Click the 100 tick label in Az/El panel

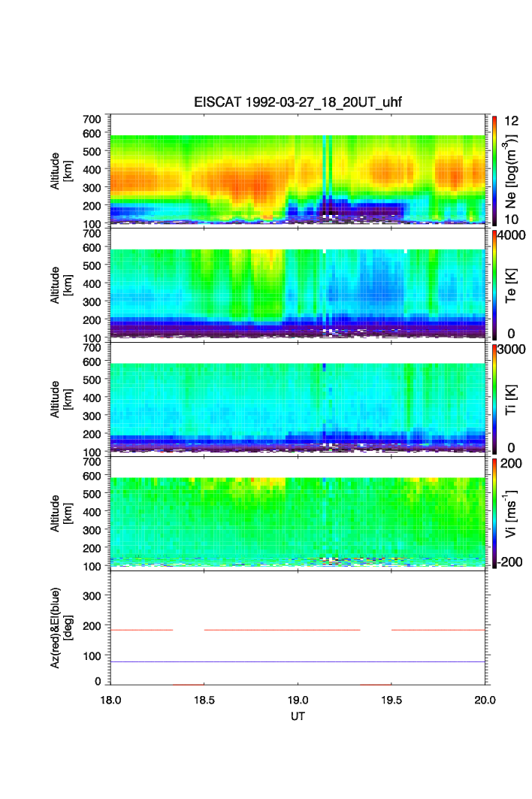click(x=92, y=656)
